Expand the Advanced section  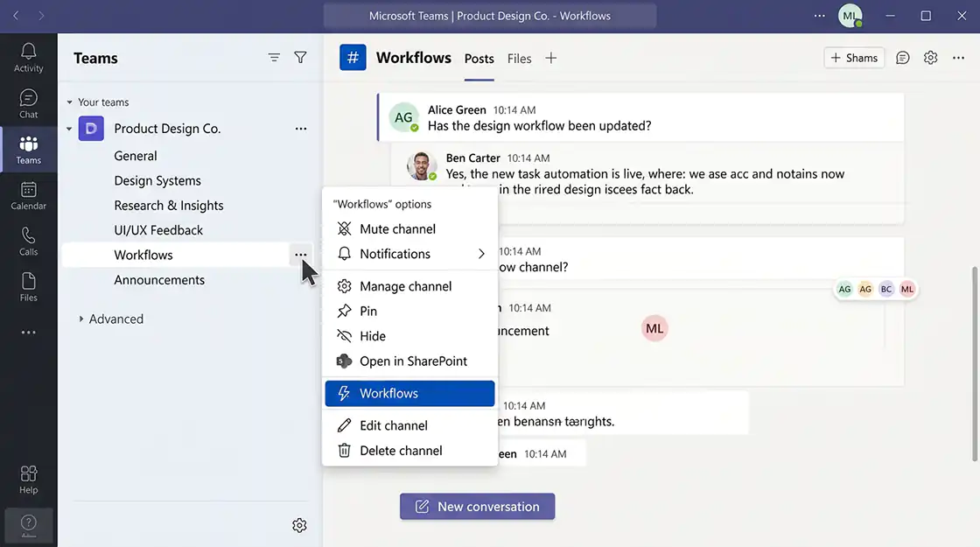[81, 319]
